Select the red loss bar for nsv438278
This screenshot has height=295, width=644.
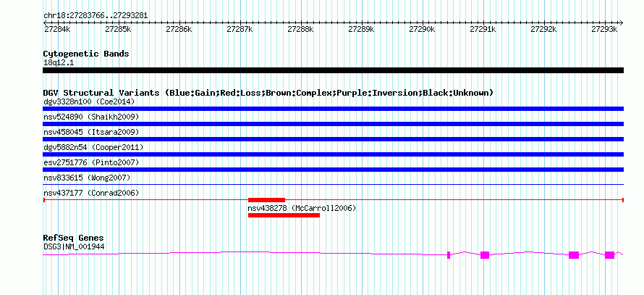click(x=284, y=215)
